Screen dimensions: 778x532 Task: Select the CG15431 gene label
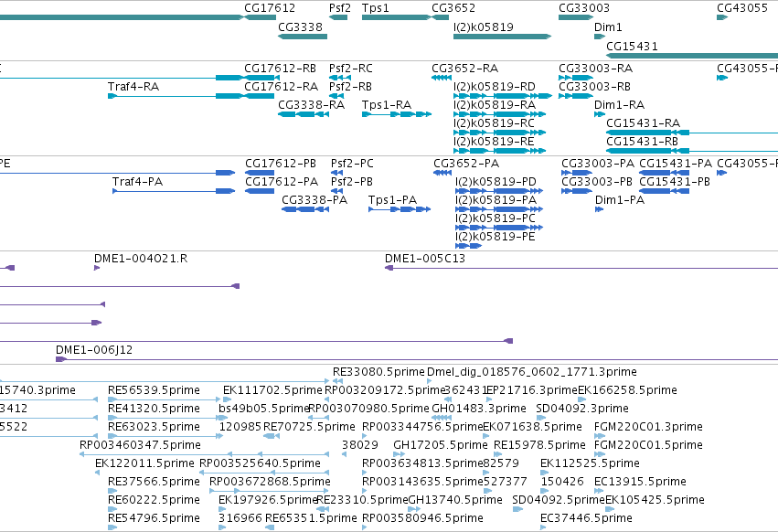tap(632, 46)
